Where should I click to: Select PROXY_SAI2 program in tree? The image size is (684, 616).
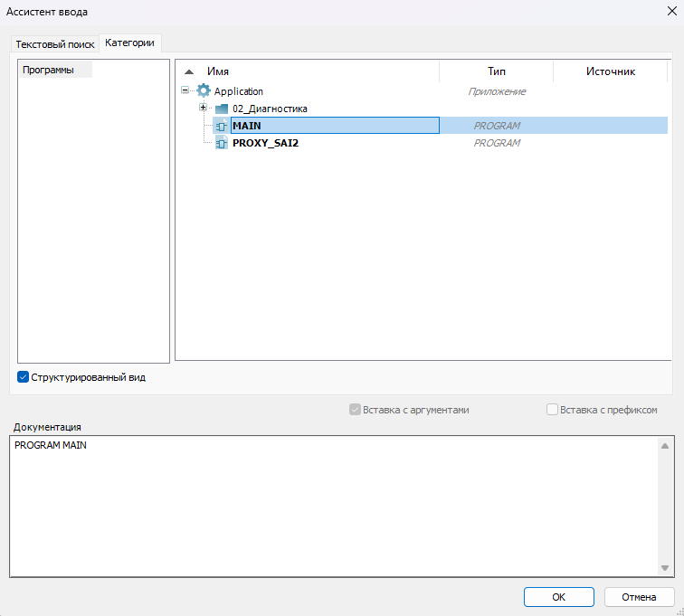265,143
